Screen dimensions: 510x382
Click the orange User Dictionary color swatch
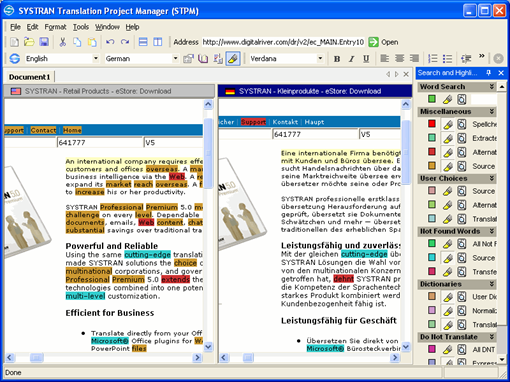432,296
